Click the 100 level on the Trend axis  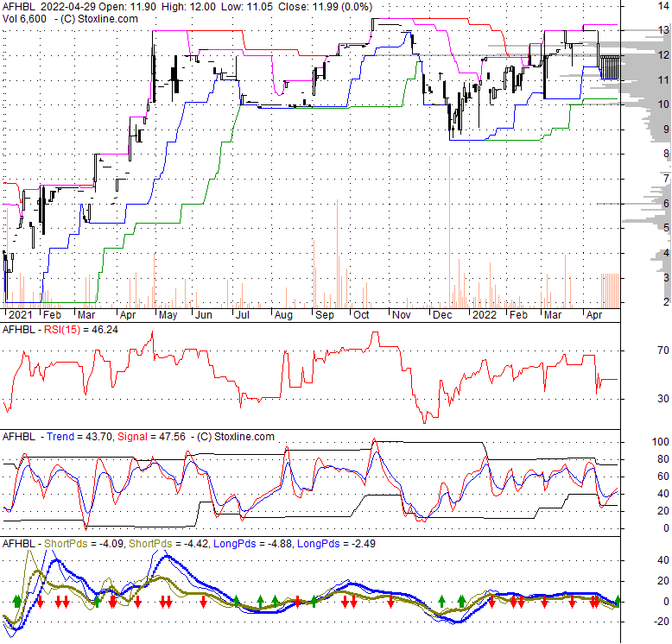coord(661,442)
